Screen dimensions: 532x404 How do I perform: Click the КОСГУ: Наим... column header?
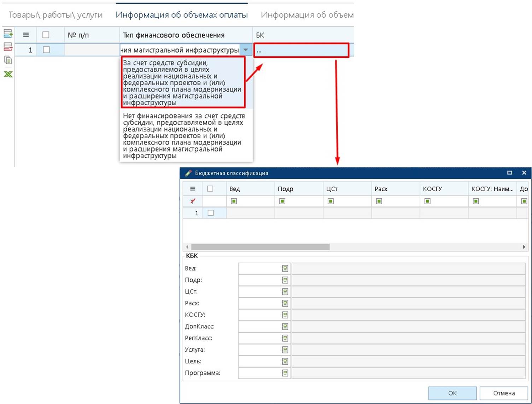[x=493, y=189]
